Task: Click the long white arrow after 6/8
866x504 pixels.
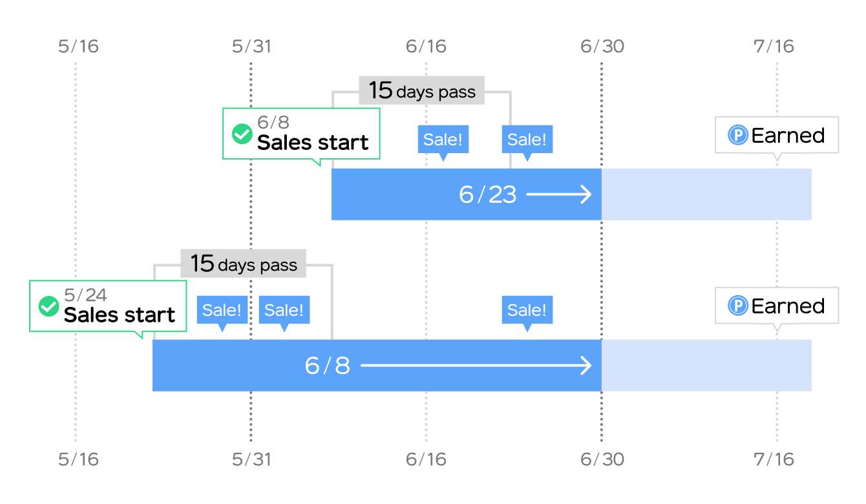Action: (476, 366)
